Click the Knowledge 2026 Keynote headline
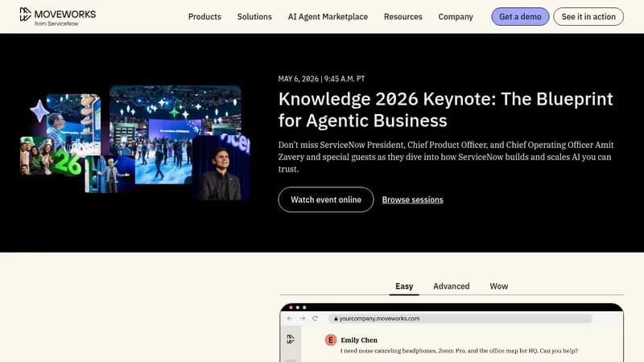The width and height of the screenshot is (644, 362). pyautogui.click(x=446, y=109)
